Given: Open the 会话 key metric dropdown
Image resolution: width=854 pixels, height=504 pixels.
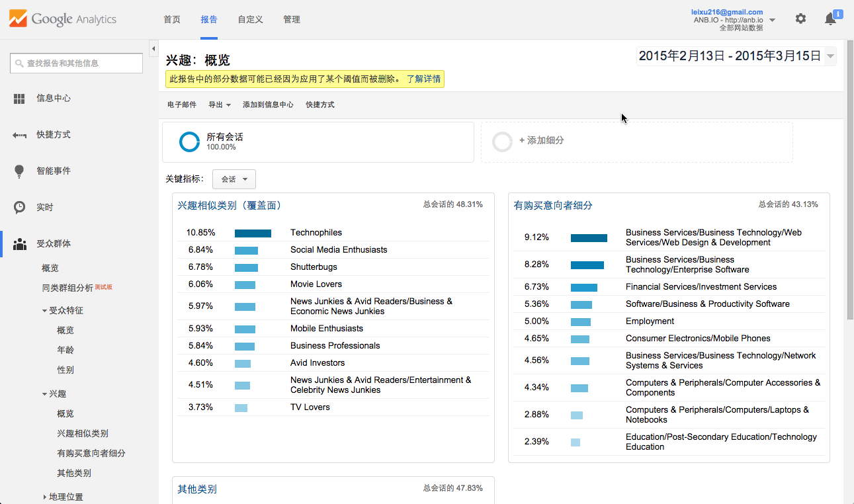Looking at the screenshot, I should [234, 179].
